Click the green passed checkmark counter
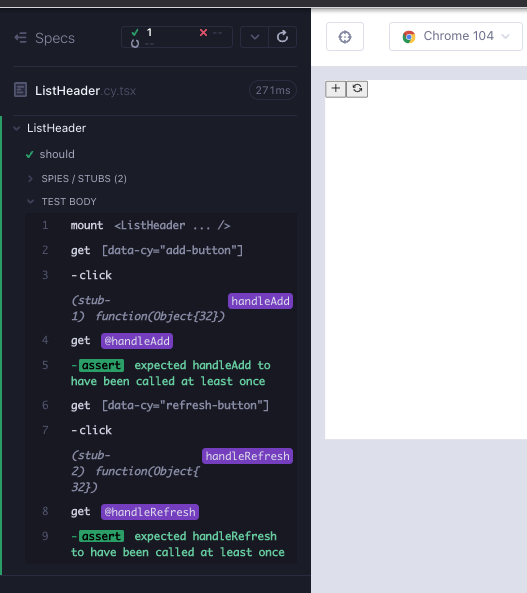The width and height of the screenshot is (527, 593). [142, 33]
